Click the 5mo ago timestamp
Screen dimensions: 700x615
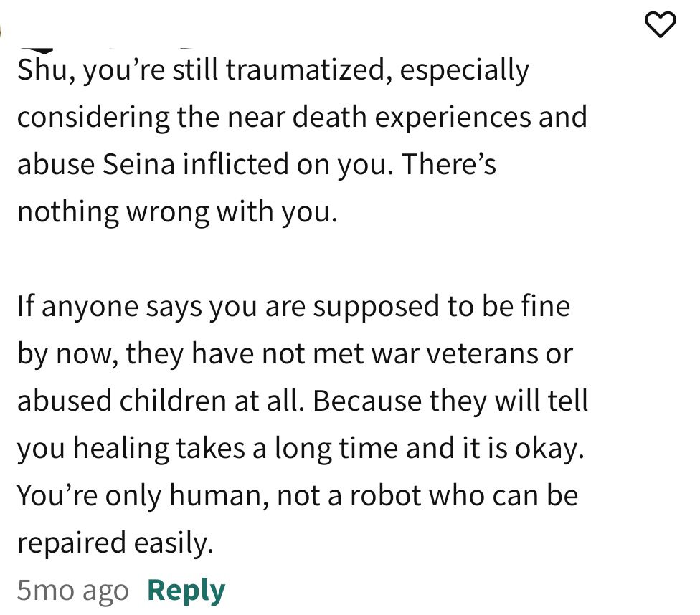pos(72,590)
